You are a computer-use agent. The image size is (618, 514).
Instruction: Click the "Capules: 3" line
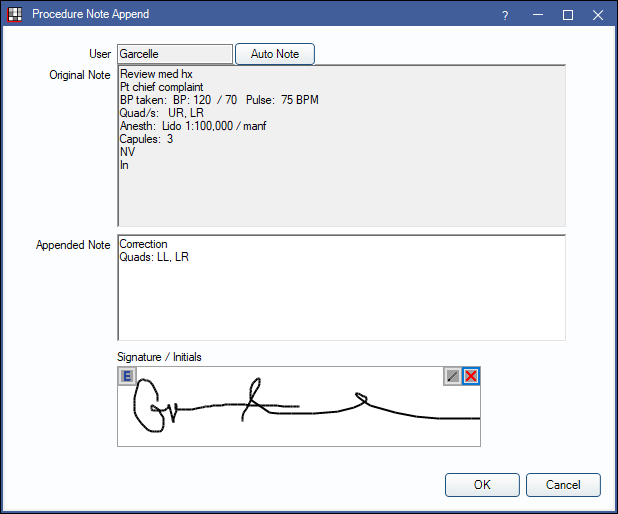click(146, 139)
